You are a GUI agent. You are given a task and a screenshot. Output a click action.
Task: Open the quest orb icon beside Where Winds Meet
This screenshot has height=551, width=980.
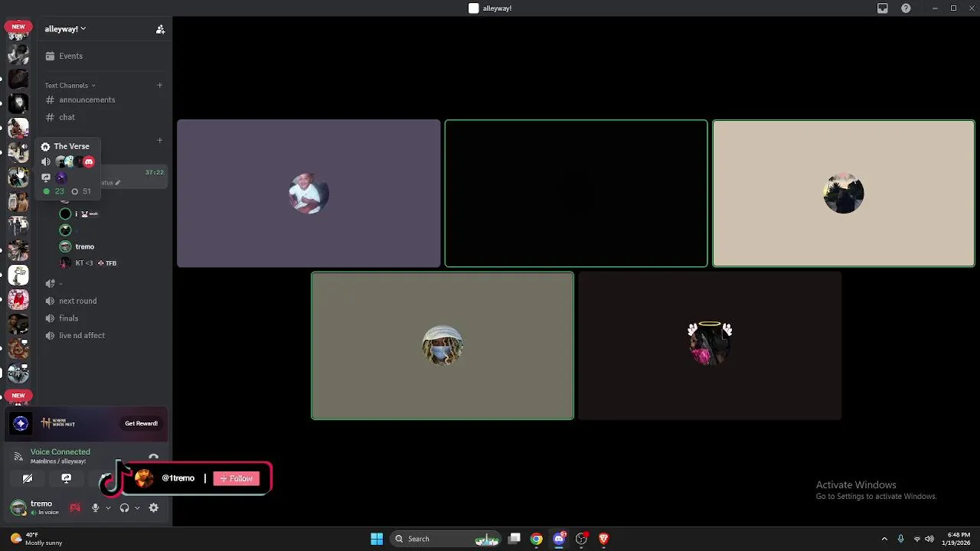coord(21,423)
